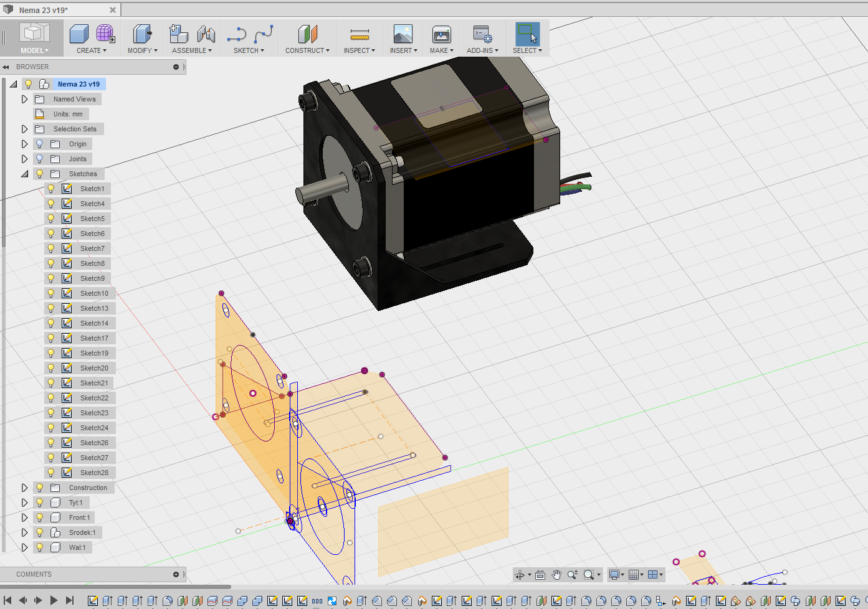Open the SKETCH menu
868x609 pixels.
[249, 50]
